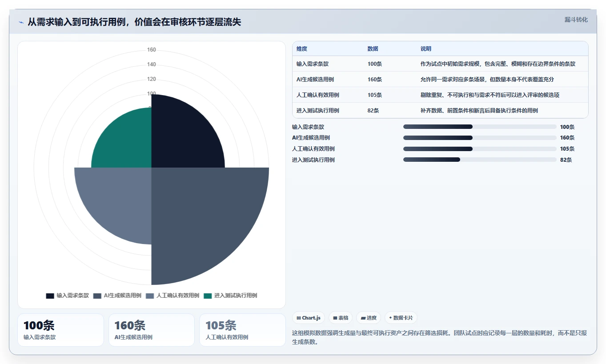Viewport: 606px width, 364px height.
Task: Click the AI生成候选用例 label left of its progress bar
Action: pyautogui.click(x=311, y=138)
